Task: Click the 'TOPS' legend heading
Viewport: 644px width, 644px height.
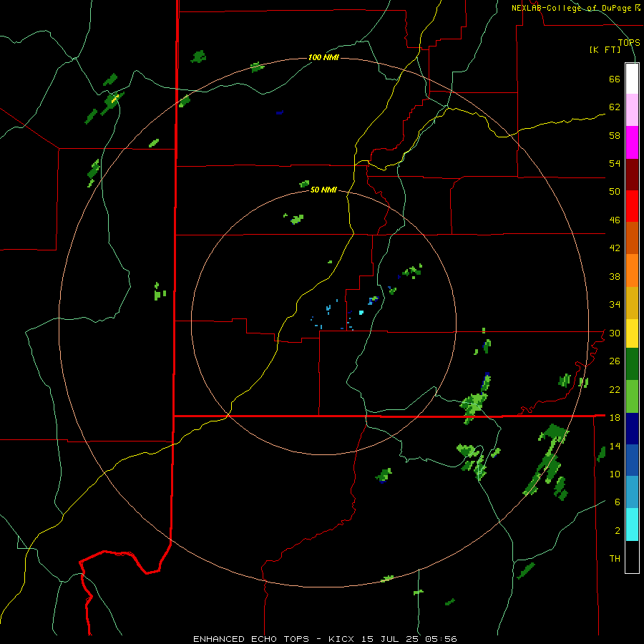Action: coord(629,43)
